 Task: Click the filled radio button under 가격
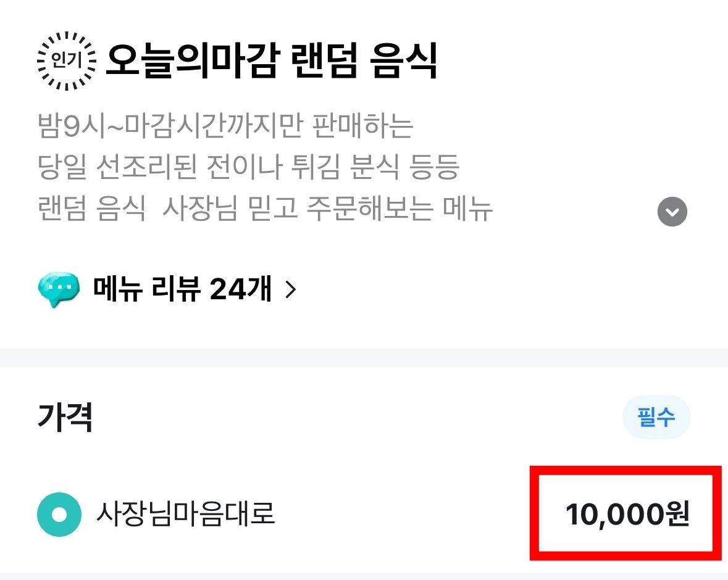59,513
